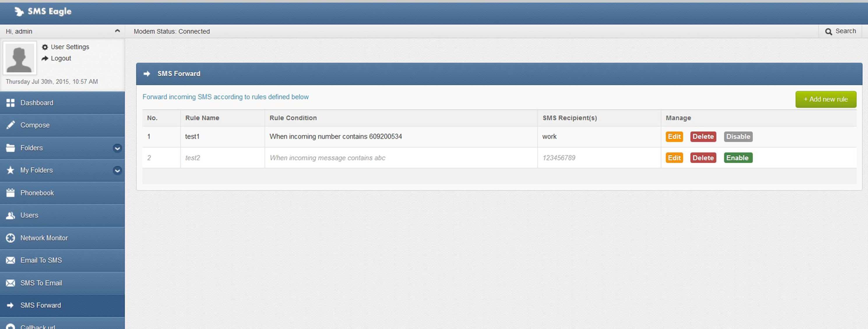Edit the test2 rule
The width and height of the screenshot is (868, 329).
[x=674, y=158]
